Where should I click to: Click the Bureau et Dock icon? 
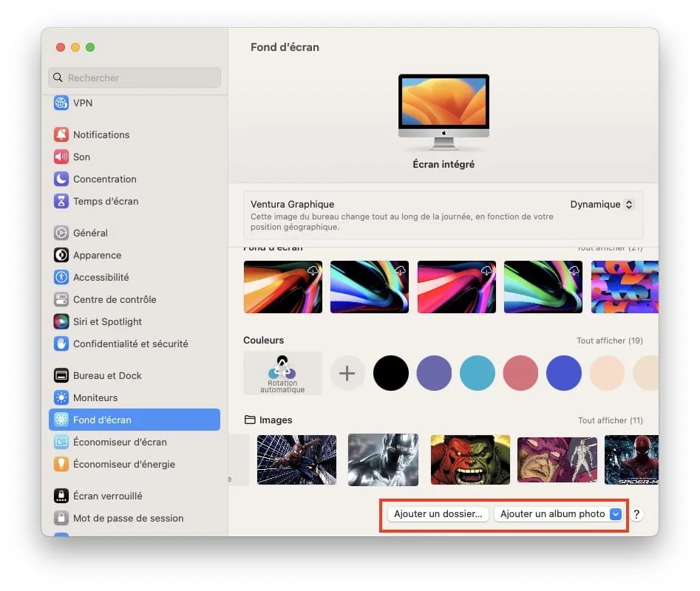[x=61, y=375]
